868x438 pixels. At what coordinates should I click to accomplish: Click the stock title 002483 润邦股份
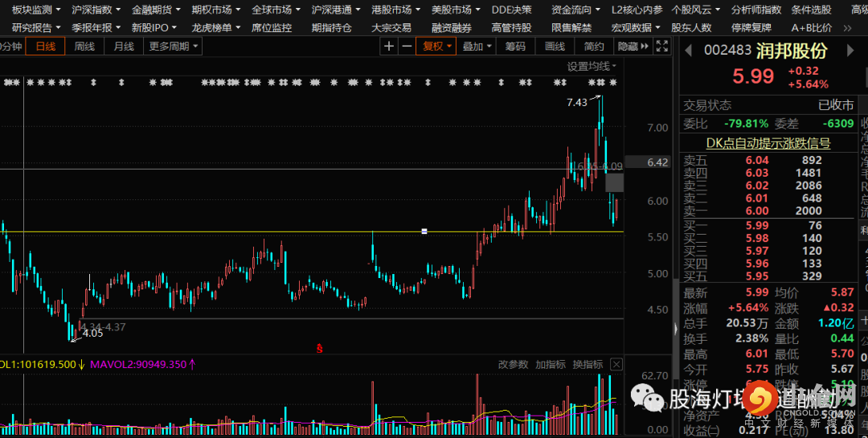pyautogui.click(x=766, y=51)
